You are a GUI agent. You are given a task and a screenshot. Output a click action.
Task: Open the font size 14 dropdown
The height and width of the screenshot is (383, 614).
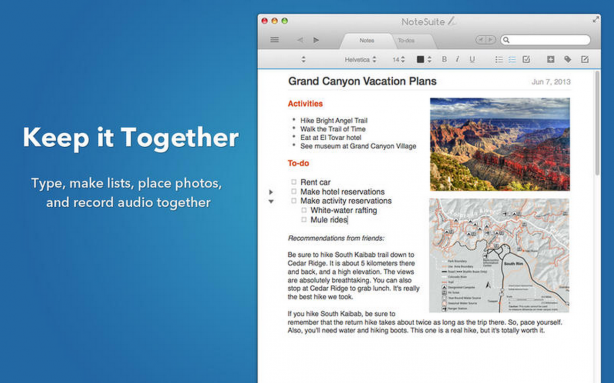click(x=399, y=60)
